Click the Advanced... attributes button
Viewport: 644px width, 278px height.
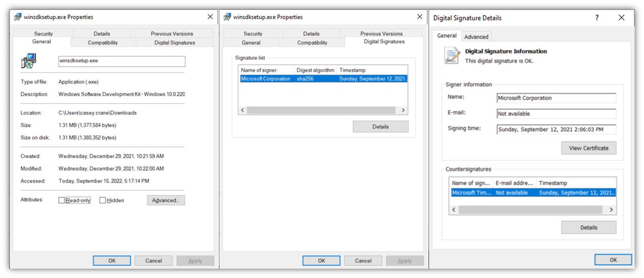[x=166, y=201]
